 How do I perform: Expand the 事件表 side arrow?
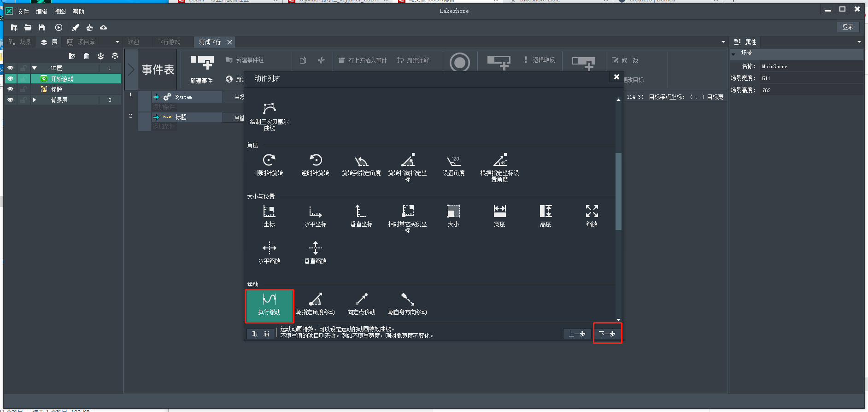point(131,70)
